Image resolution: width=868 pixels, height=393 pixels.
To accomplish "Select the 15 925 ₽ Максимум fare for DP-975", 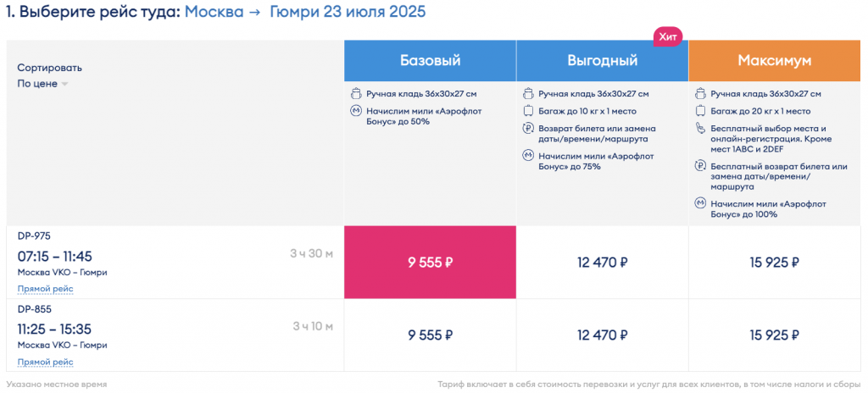I will tap(775, 263).
